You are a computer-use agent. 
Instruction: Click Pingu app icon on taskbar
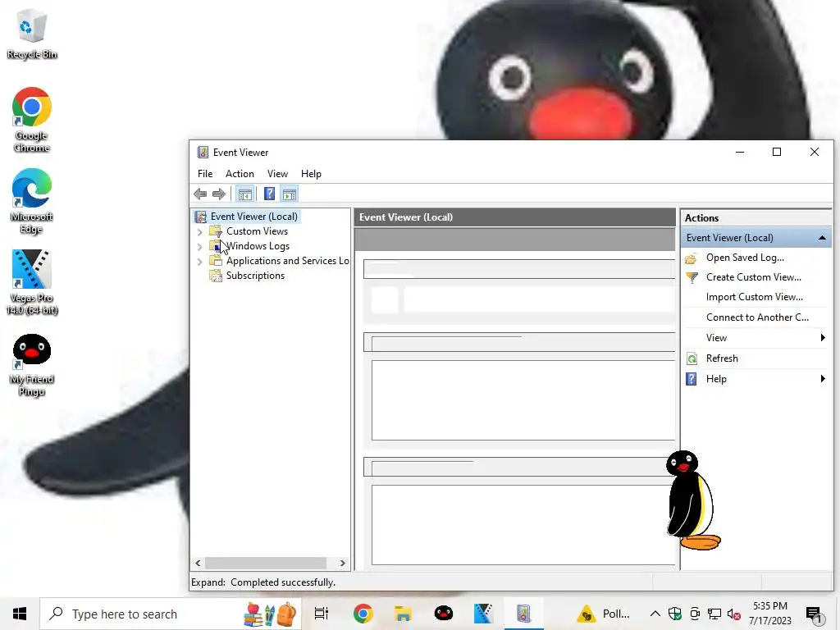click(x=443, y=614)
